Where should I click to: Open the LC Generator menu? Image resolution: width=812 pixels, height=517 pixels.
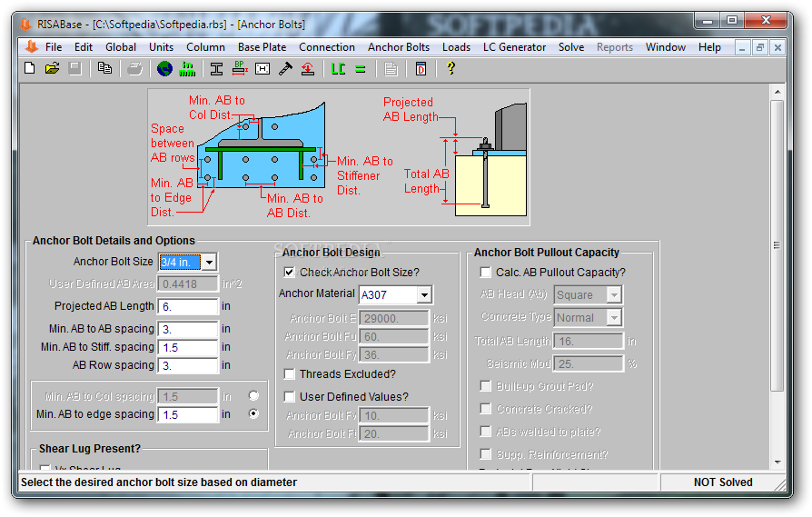[514, 47]
